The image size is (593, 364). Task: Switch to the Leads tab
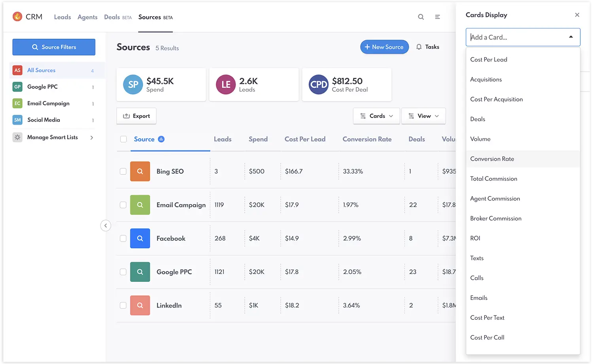click(62, 17)
